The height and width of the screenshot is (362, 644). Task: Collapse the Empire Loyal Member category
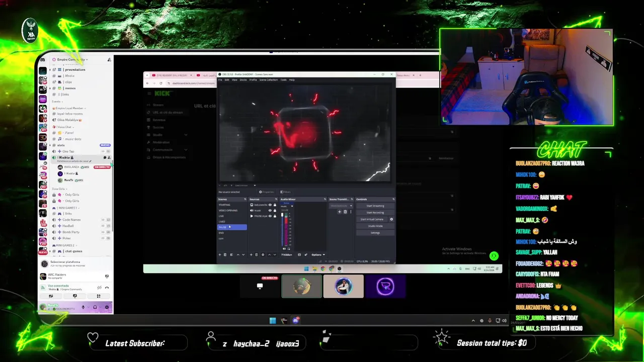(x=69, y=108)
